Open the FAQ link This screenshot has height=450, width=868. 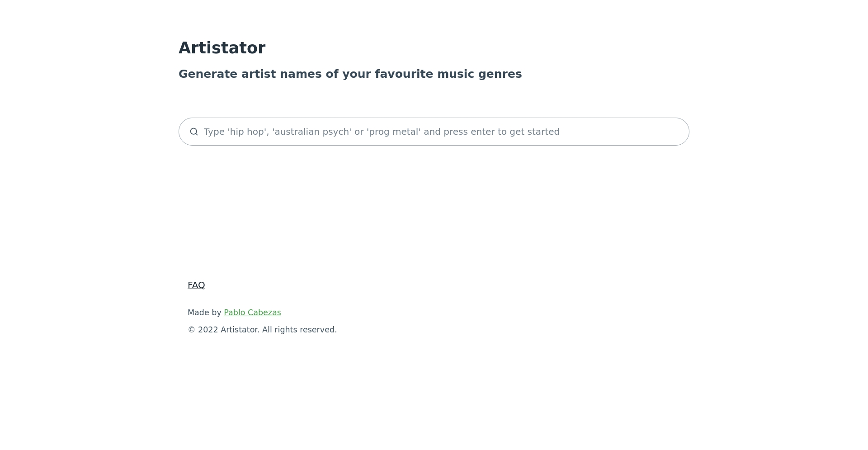tap(196, 285)
